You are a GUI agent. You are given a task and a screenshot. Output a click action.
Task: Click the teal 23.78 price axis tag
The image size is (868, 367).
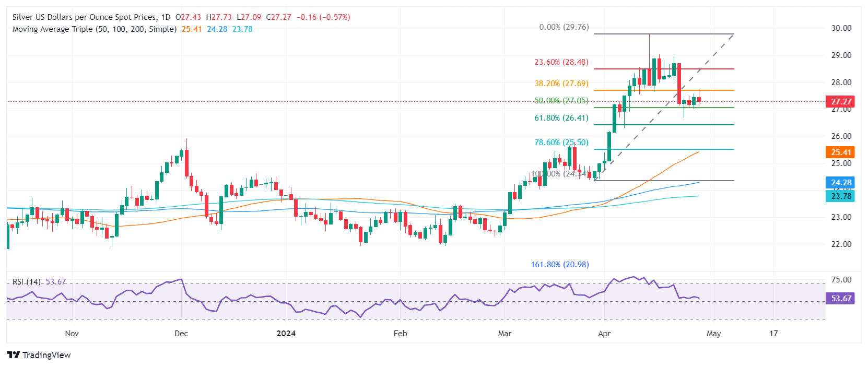pyautogui.click(x=840, y=196)
